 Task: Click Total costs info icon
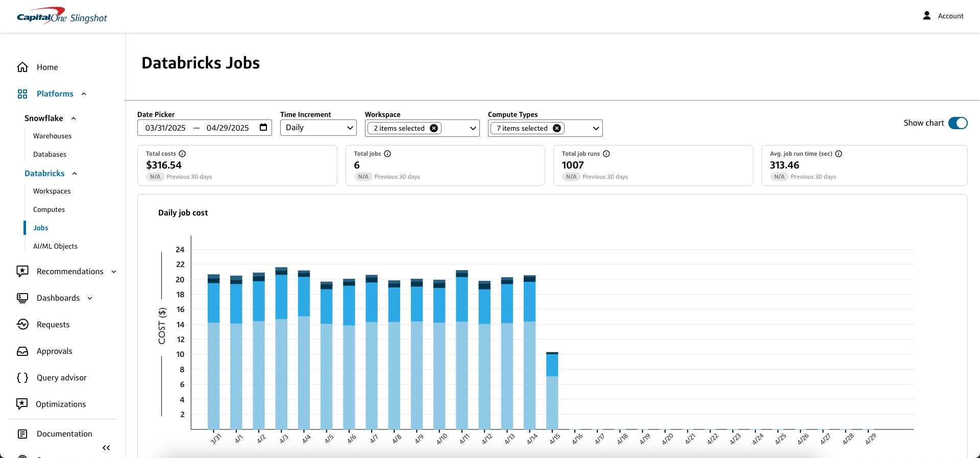[182, 154]
